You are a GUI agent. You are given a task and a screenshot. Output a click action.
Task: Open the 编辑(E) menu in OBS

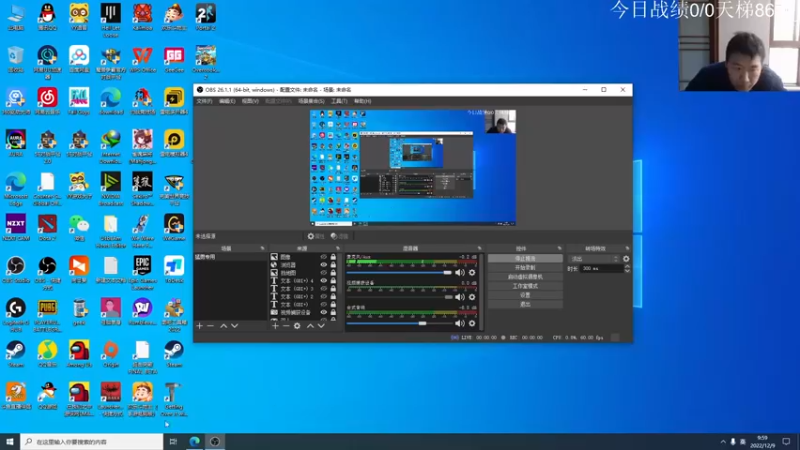227,101
